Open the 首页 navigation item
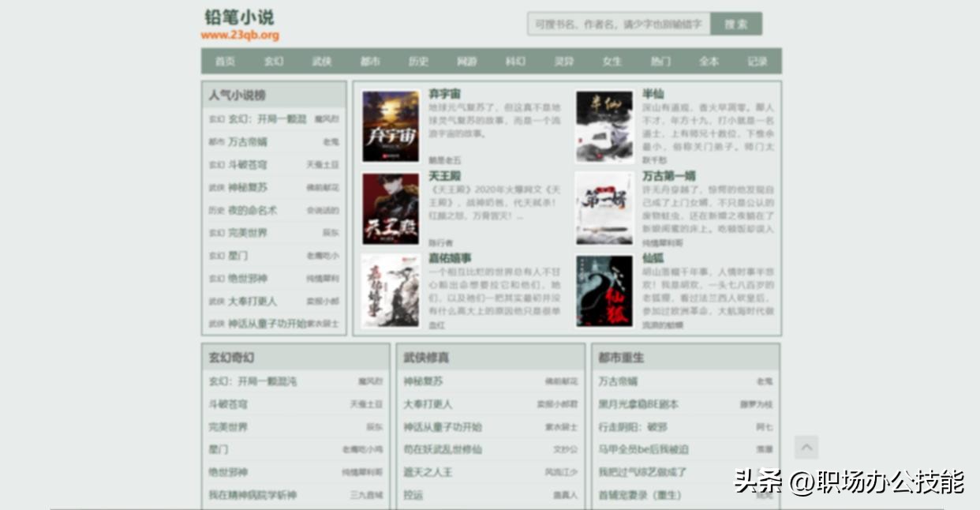The image size is (980, 510). pos(224,60)
